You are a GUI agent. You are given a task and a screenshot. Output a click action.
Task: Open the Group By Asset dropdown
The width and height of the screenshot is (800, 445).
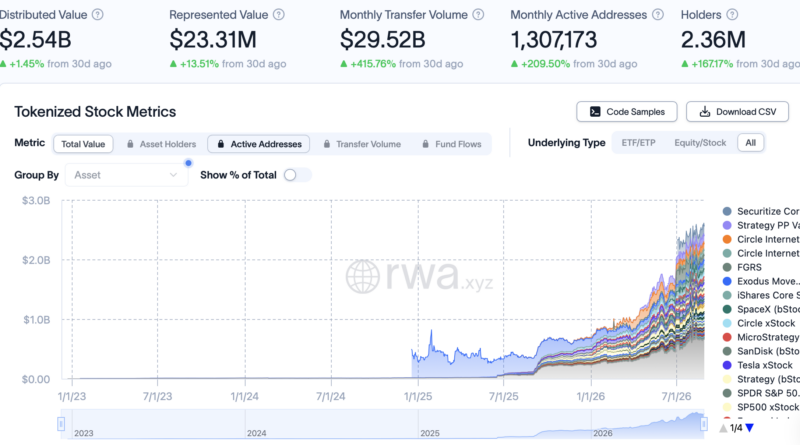pyautogui.click(x=126, y=175)
